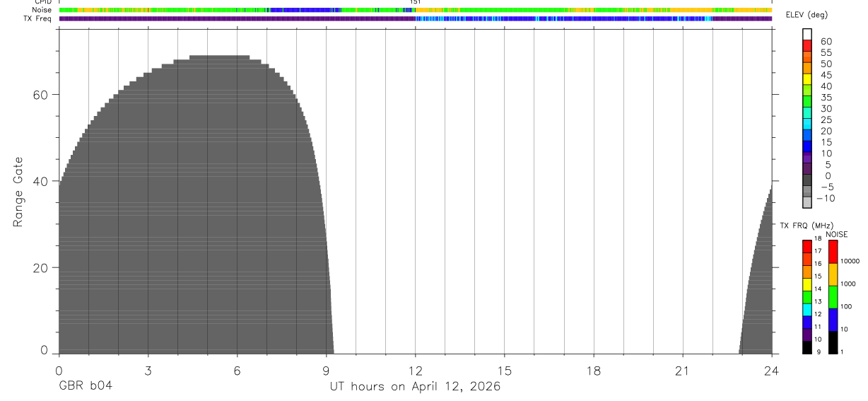
Task: Click the blue NOISE swatch between 100 and 10
Action: pos(833,320)
